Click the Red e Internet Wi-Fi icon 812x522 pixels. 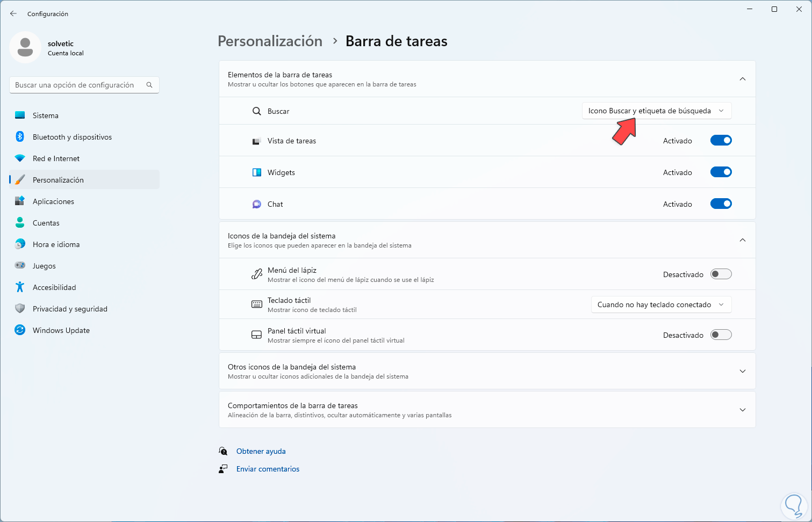pos(20,158)
